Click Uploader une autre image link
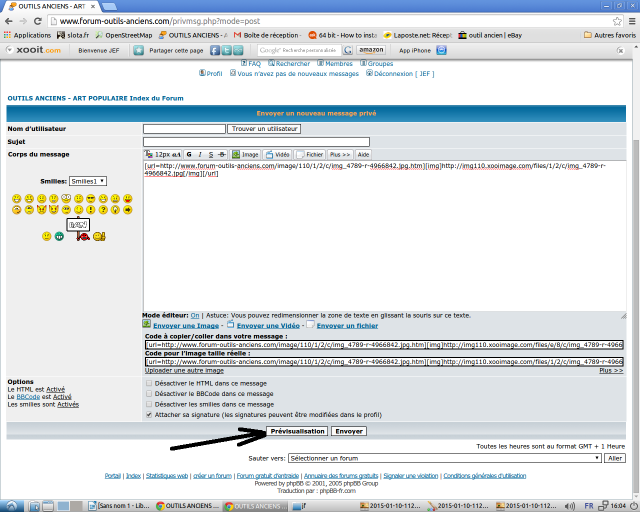The image size is (640, 512). click(x=184, y=370)
